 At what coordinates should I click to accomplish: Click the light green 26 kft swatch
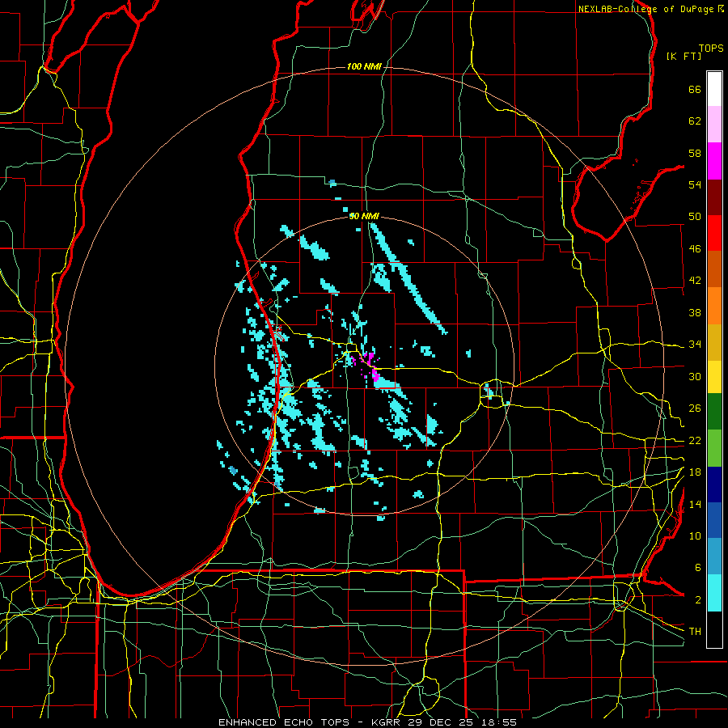pos(714,448)
